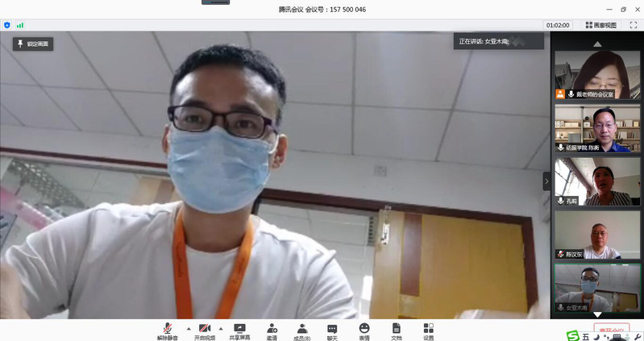Click the Share Screen (共享屏幕) icon

pos(239,330)
